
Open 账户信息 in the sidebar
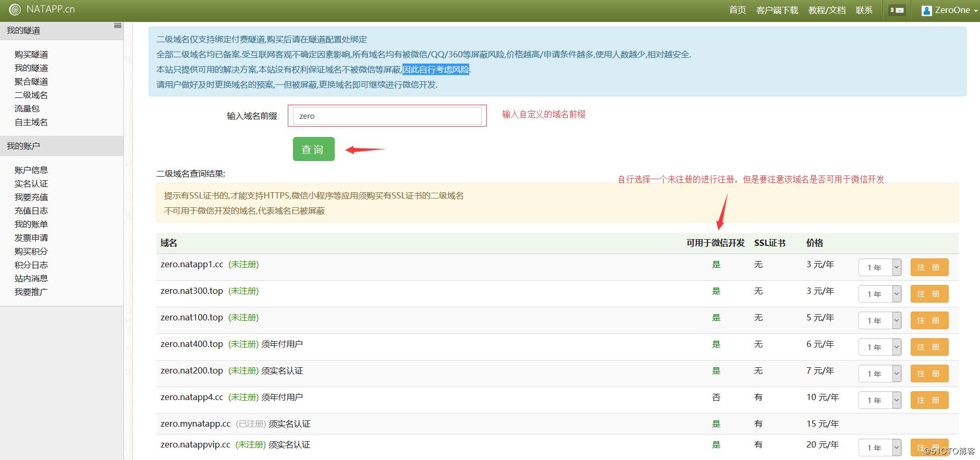31,170
